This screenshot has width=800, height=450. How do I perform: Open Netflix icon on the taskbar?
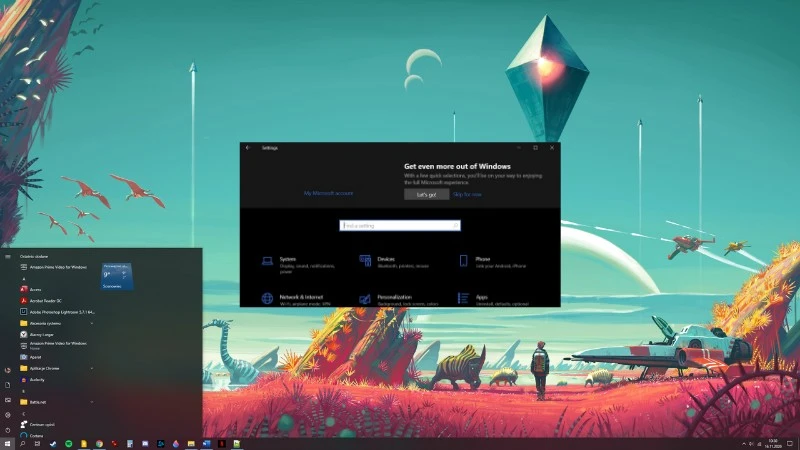pos(221,444)
